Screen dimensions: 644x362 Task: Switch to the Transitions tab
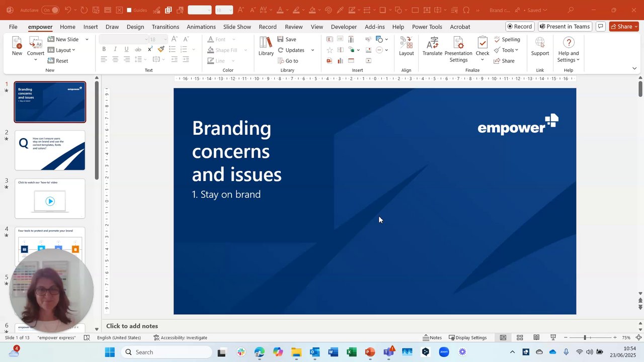[x=165, y=27]
